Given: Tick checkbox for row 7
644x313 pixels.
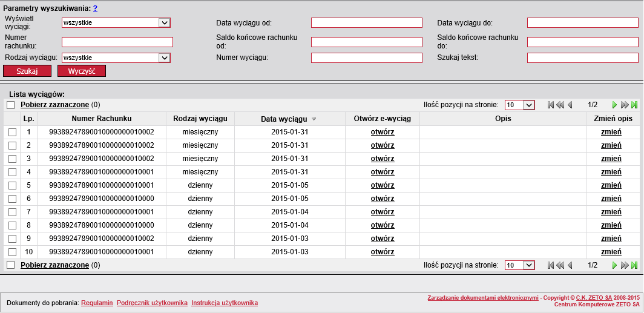Looking at the screenshot, I should tap(12, 212).
